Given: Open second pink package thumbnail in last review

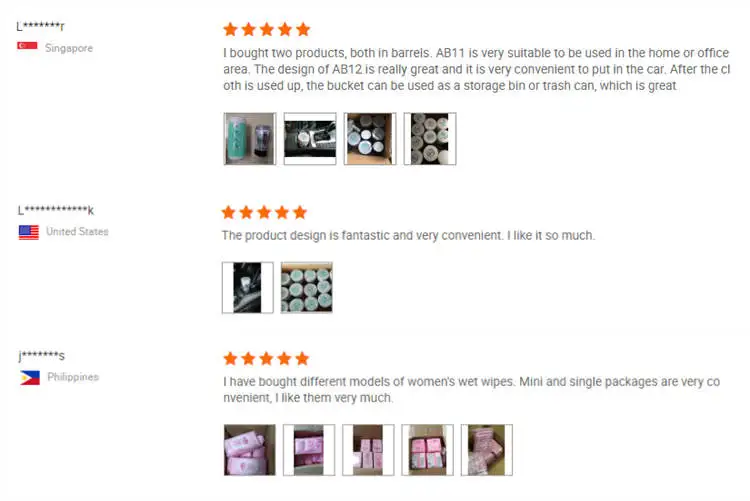Looking at the screenshot, I should (x=309, y=450).
